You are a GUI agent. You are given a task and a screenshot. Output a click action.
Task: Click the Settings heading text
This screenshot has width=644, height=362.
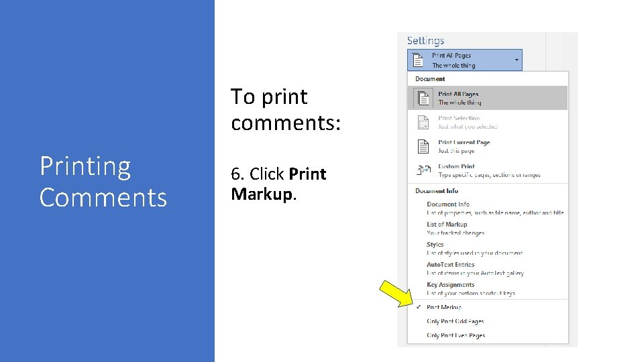[425, 41]
